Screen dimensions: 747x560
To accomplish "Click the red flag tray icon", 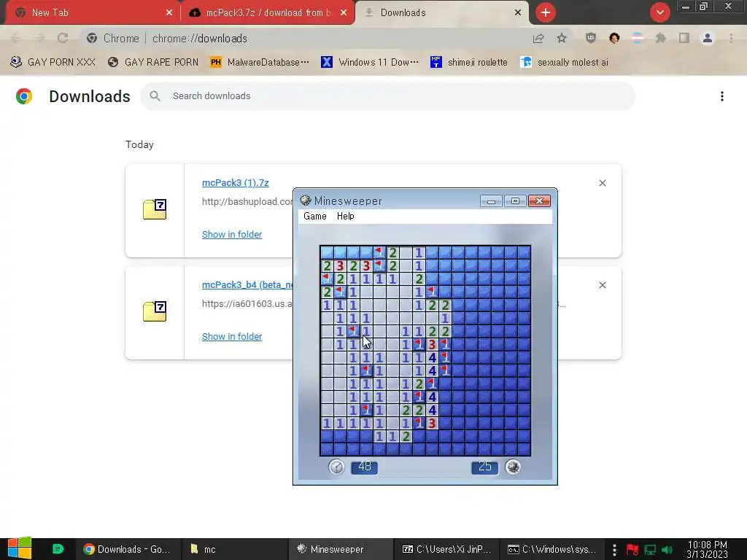I will (632, 550).
